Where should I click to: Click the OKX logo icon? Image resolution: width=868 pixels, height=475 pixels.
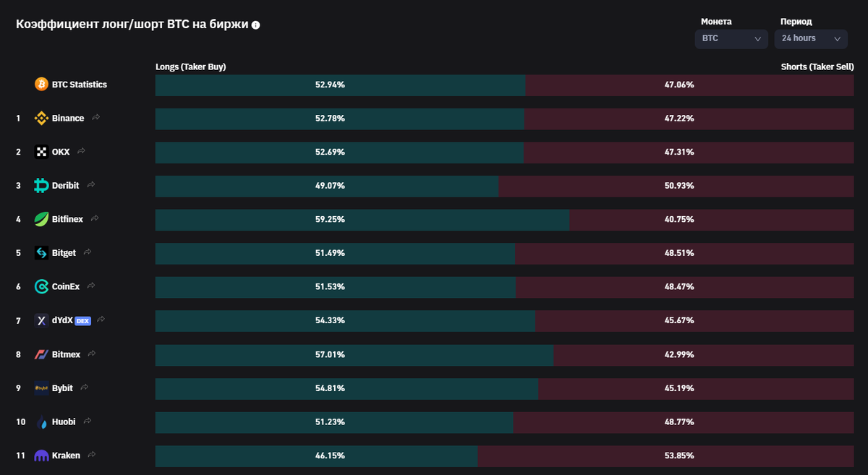[x=41, y=152]
